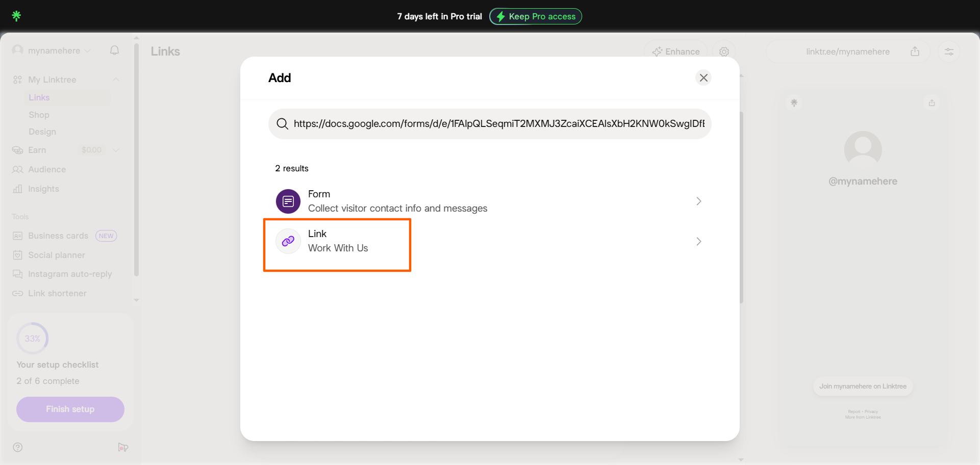
Task: Click the linktr.ee/mynamehere URL
Action: (x=848, y=51)
